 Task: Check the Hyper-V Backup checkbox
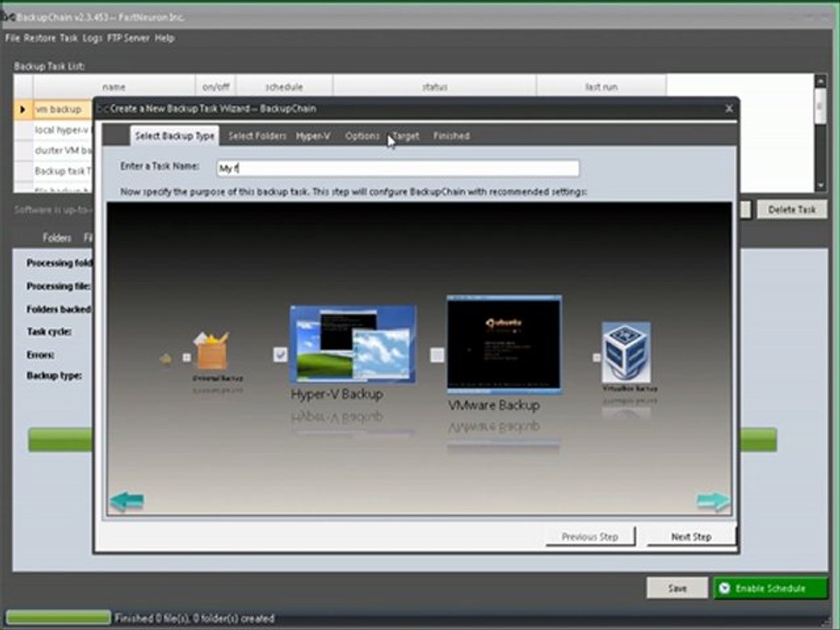[x=280, y=354]
